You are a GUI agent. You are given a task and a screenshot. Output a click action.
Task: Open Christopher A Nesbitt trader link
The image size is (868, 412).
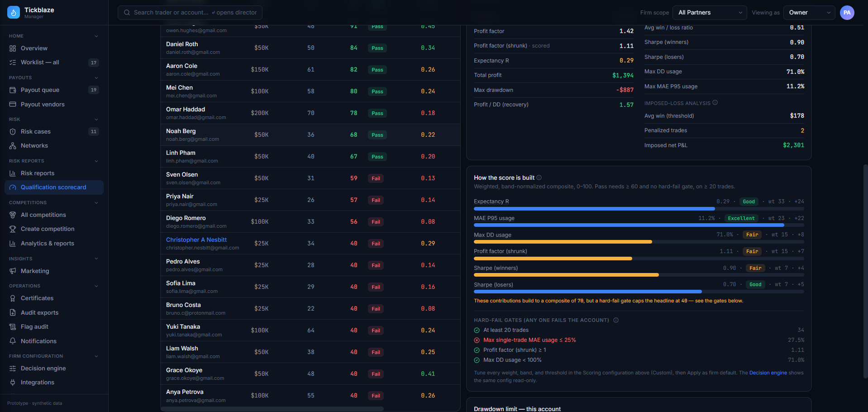[x=196, y=240]
